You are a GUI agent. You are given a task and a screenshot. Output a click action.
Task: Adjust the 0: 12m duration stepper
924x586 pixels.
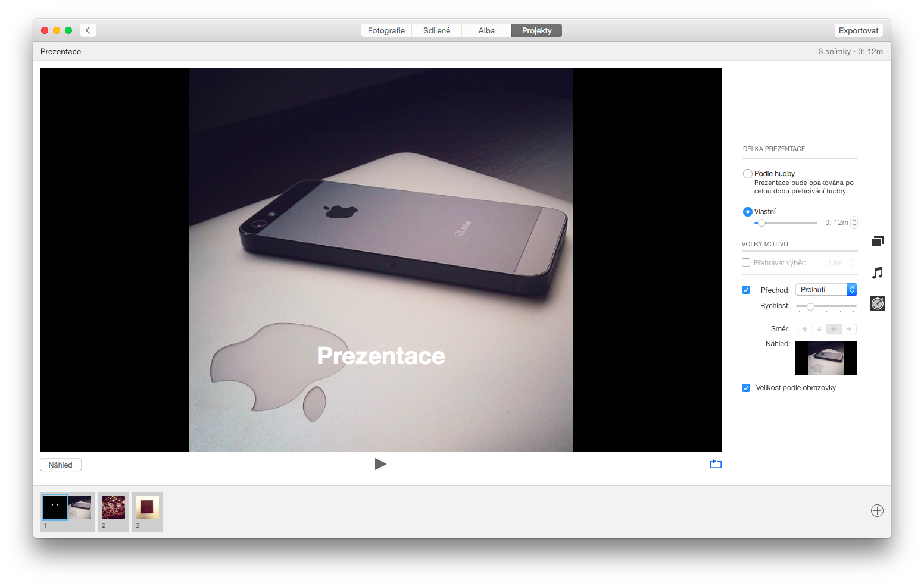(x=854, y=223)
